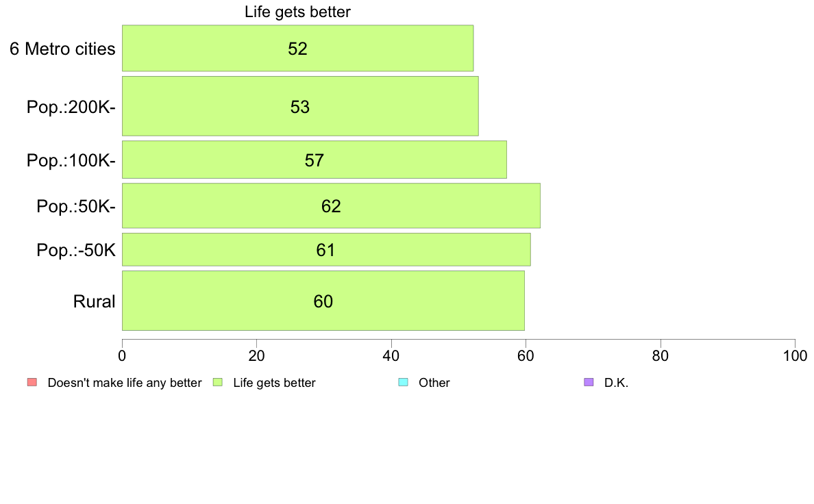Image resolution: width=814 pixels, height=504 pixels.
Task: Select the 6 Metro cities bar
Action: (297, 48)
